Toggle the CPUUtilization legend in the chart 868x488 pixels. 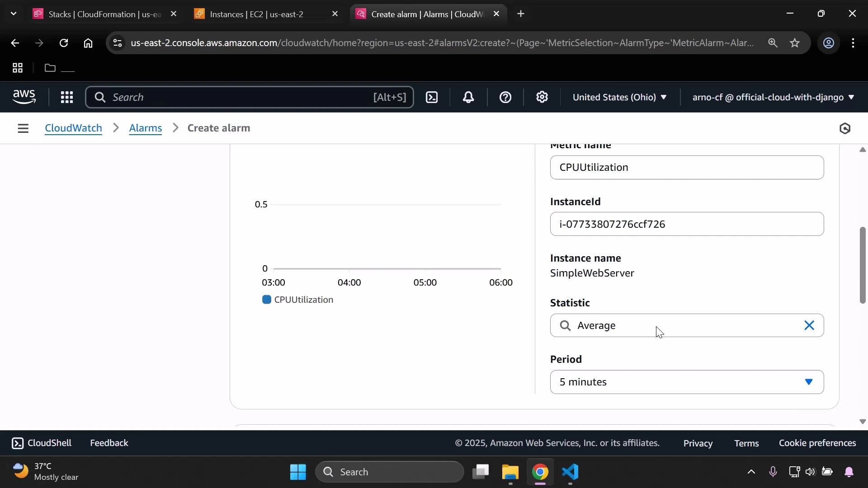tap(298, 300)
